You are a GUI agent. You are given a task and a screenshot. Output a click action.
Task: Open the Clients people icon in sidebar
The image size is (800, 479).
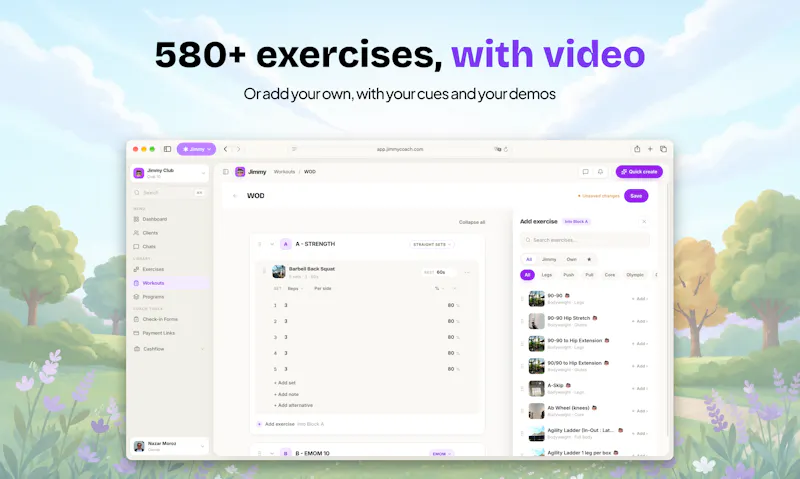[136, 233]
